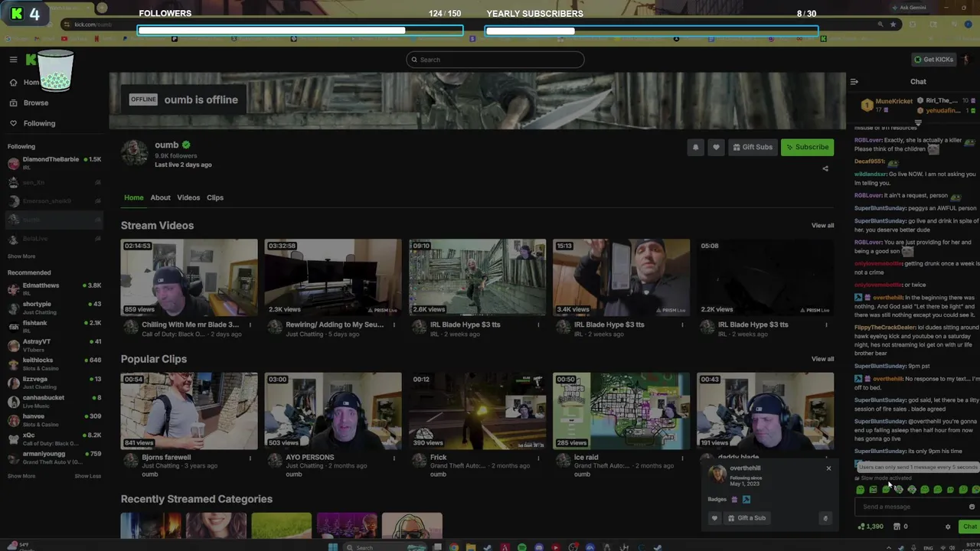This screenshot has height=551, width=980.
Task: Show less recommended channels
Action: tap(87, 476)
